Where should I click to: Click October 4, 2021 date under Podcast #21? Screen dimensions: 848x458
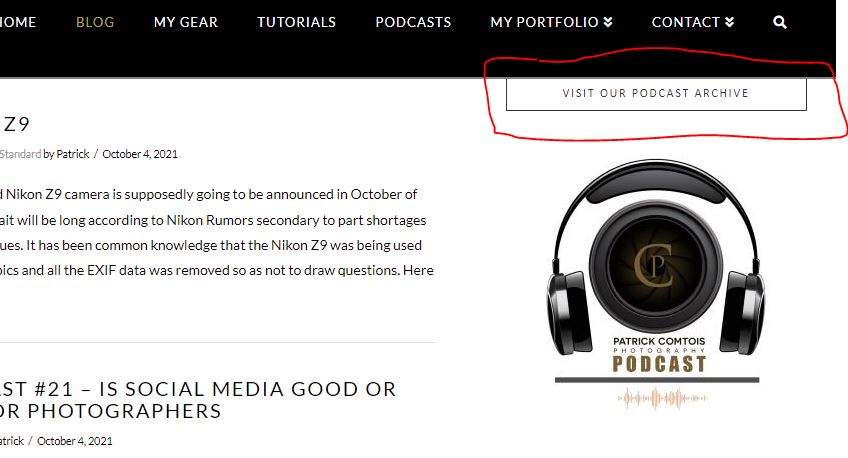pos(75,441)
